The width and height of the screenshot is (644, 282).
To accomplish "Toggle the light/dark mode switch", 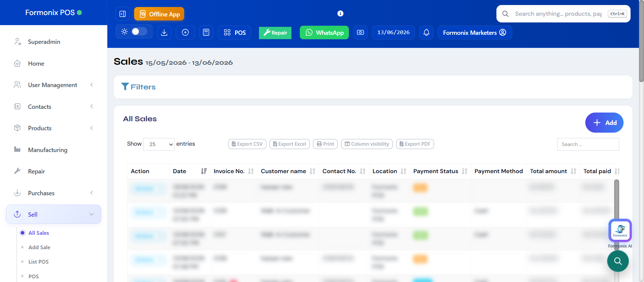I will tap(139, 31).
